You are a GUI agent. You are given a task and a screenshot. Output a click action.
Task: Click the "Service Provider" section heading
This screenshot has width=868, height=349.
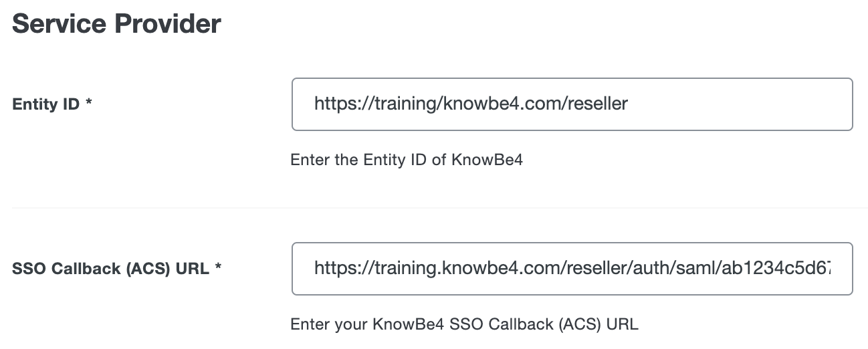click(116, 25)
